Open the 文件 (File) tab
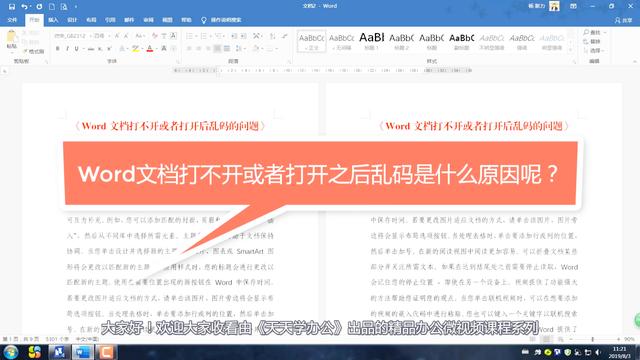This screenshot has height=360, width=640. pos(12,20)
